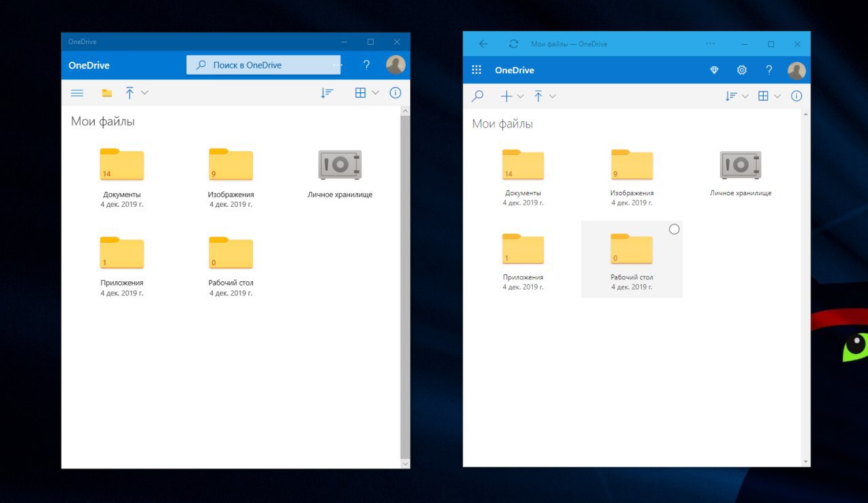The image size is (868, 503).
Task: Click the date under Документы in left window
Action: click(x=122, y=204)
